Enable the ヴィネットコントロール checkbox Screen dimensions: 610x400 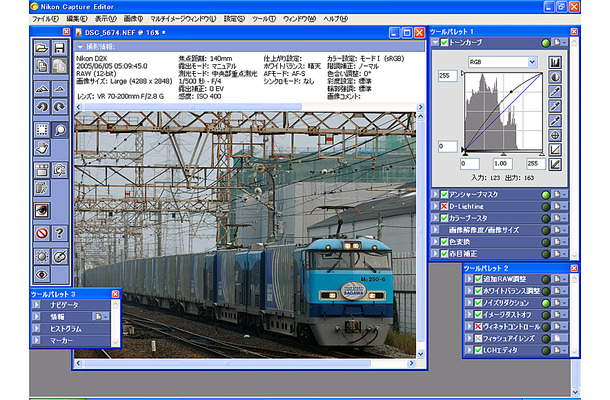coord(478,326)
